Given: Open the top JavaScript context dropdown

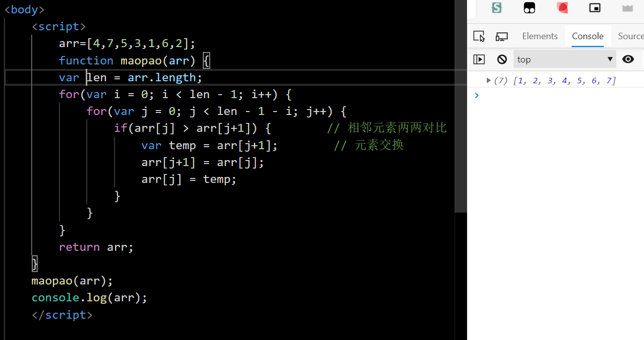Looking at the screenshot, I should [565, 59].
